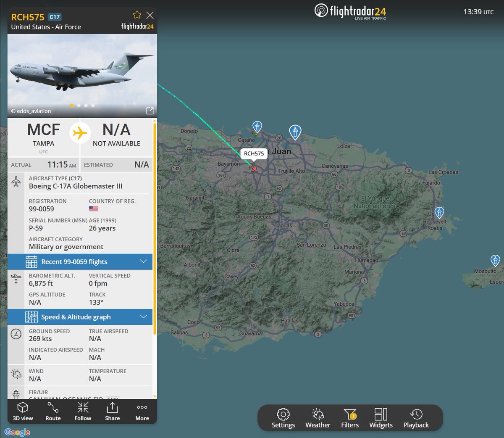
Task: Select the airport pin on Vieques island
Action: pyautogui.click(x=496, y=260)
